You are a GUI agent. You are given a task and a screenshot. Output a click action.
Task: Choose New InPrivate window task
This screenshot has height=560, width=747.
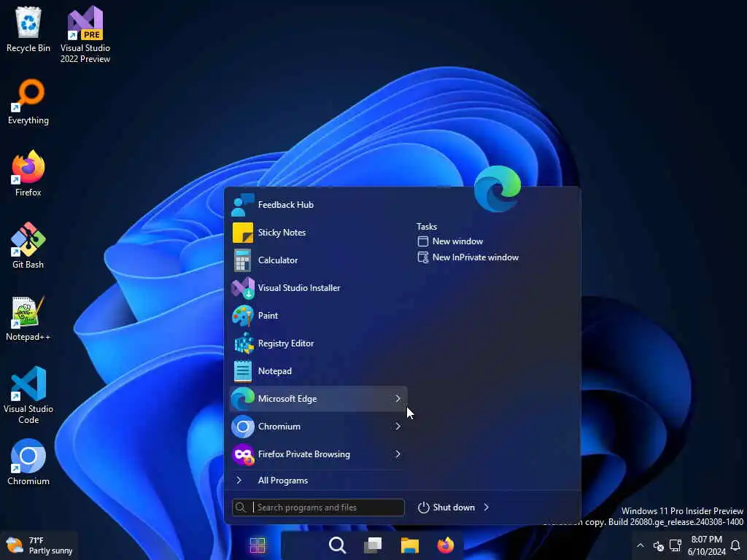pyautogui.click(x=468, y=257)
